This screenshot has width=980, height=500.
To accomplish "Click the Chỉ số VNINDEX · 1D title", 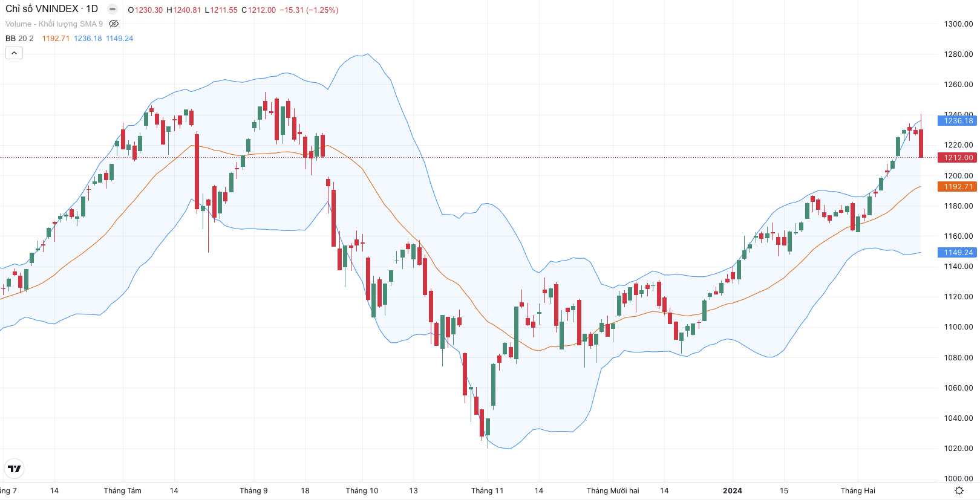I will click(x=51, y=9).
